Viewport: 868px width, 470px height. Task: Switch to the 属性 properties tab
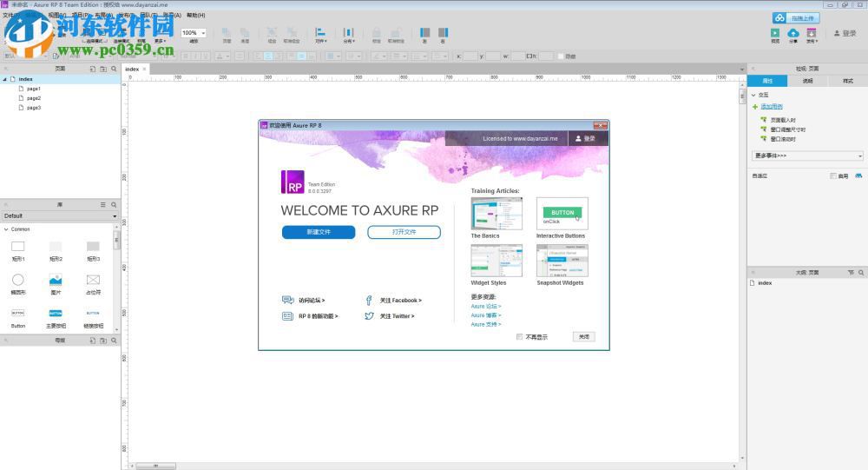click(x=767, y=81)
